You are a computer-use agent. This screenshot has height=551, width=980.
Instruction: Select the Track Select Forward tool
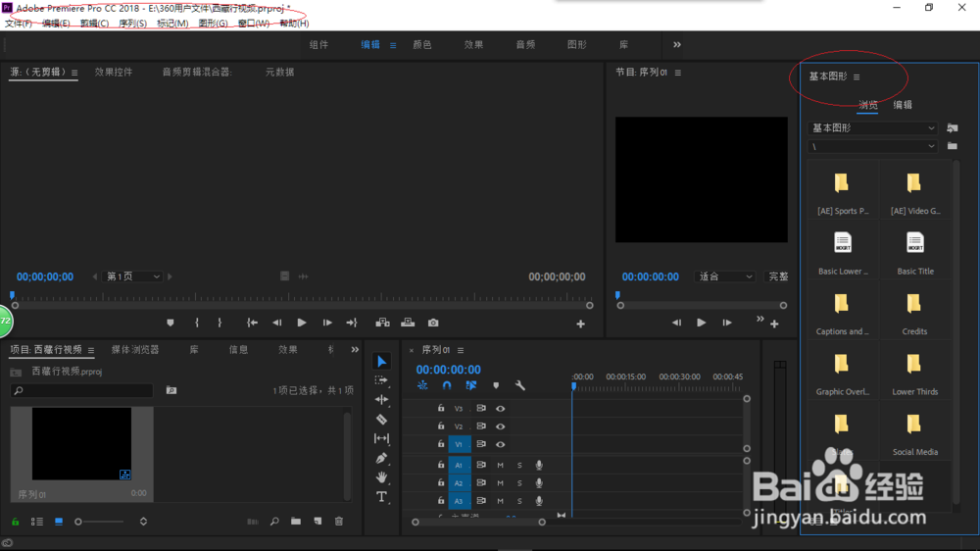pyautogui.click(x=381, y=380)
